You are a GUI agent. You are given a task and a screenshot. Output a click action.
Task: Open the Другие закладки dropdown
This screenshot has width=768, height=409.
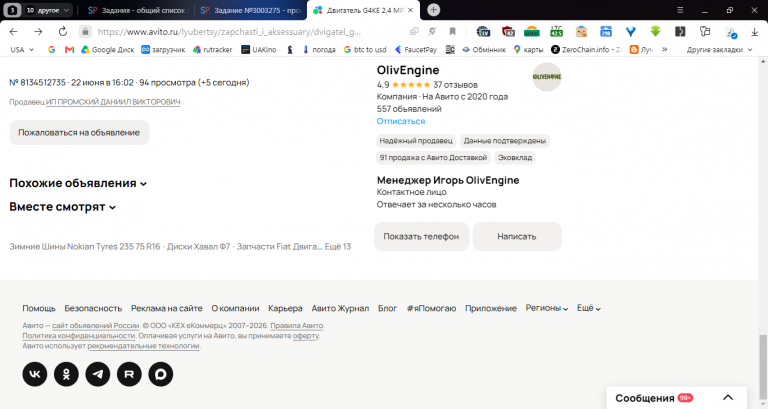click(x=719, y=49)
